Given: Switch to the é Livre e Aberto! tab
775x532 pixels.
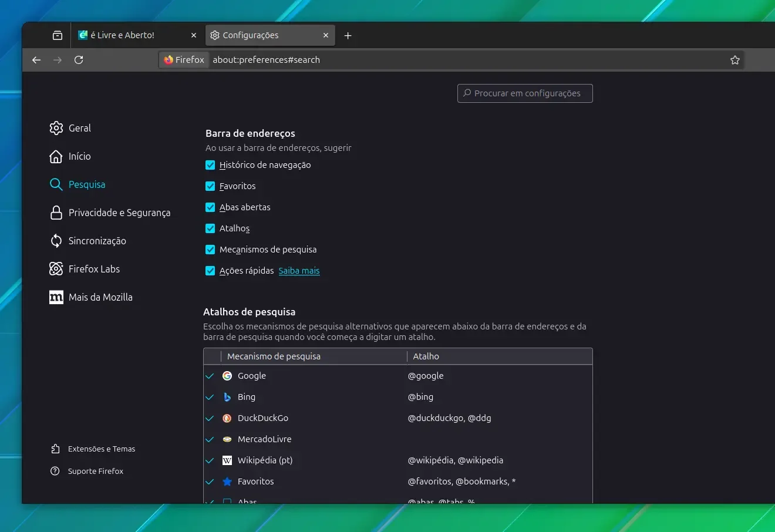Looking at the screenshot, I should point(138,35).
